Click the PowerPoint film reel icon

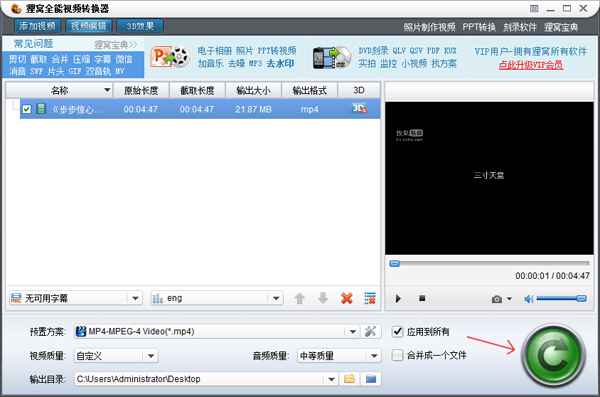click(x=170, y=57)
